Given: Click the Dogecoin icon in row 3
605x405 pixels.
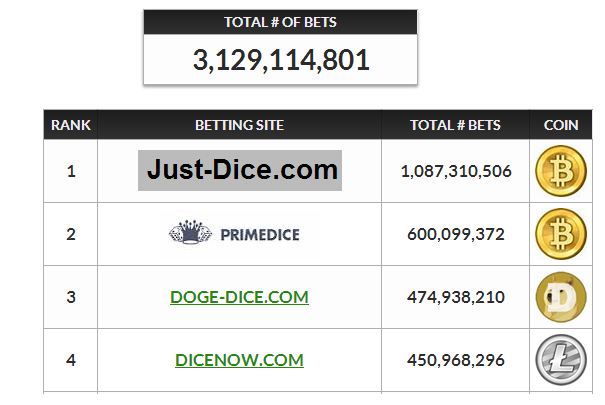Looking at the screenshot, I should (561, 297).
